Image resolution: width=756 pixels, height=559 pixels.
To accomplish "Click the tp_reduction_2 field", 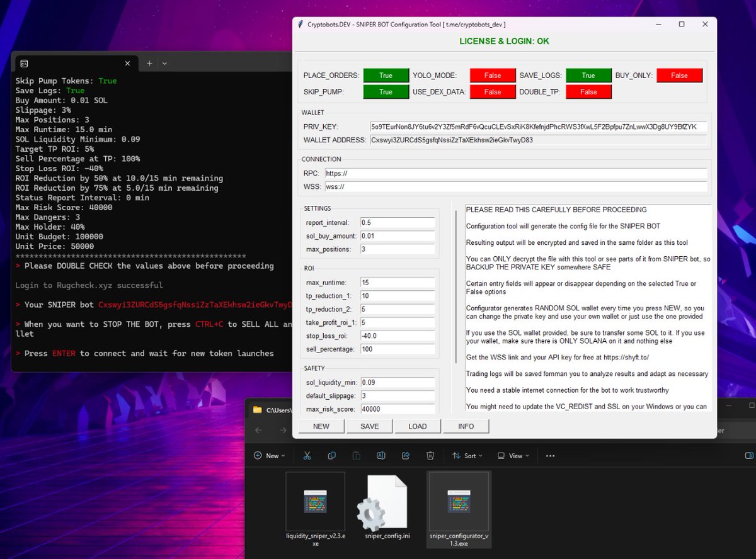I will [398, 309].
